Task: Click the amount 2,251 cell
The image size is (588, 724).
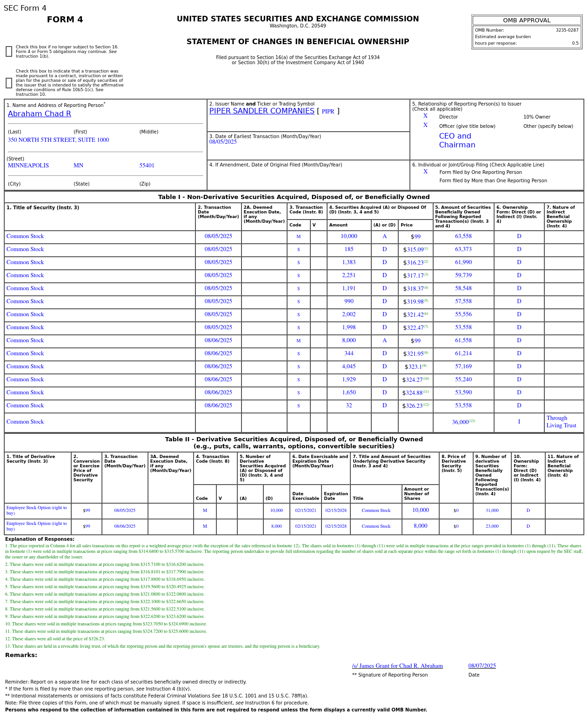Action: click(349, 276)
